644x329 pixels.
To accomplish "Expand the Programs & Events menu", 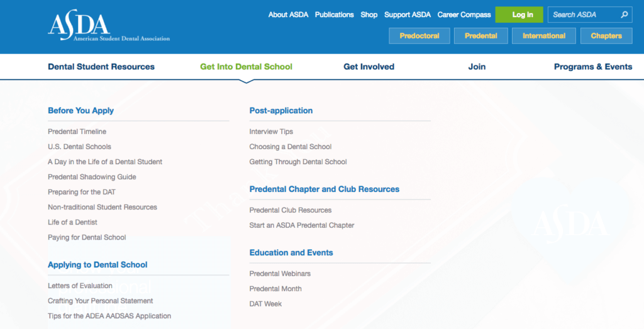I will coord(592,67).
